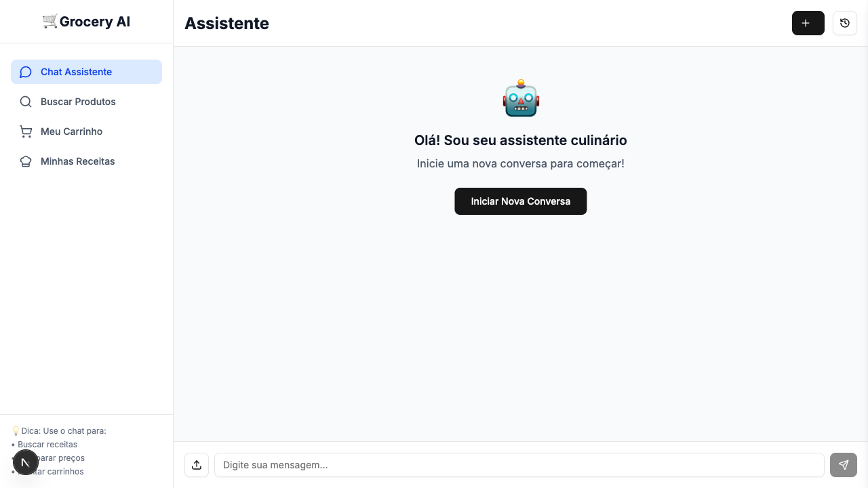The image size is (868, 488).
Task: Click the cart icon beside Meu Carrinho
Action: [x=26, y=131]
